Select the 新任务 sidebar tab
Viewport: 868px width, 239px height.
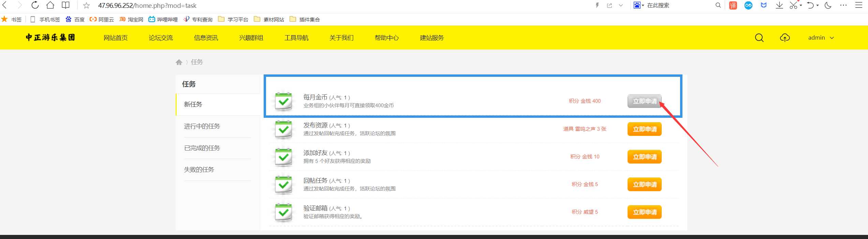(218, 104)
